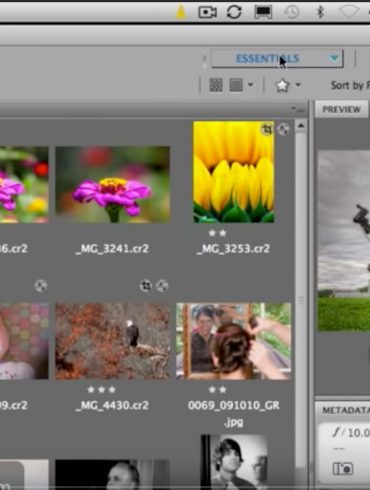Click the crop badge above the eagle thumbnail

point(146,286)
